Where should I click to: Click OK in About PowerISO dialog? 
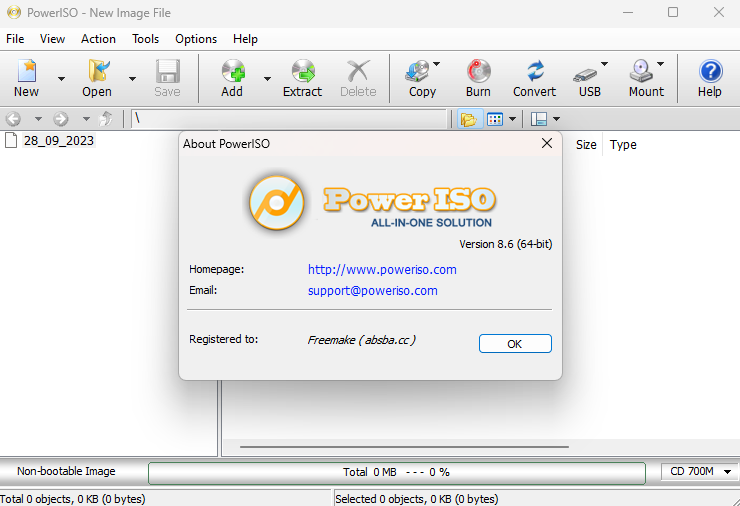click(x=515, y=344)
